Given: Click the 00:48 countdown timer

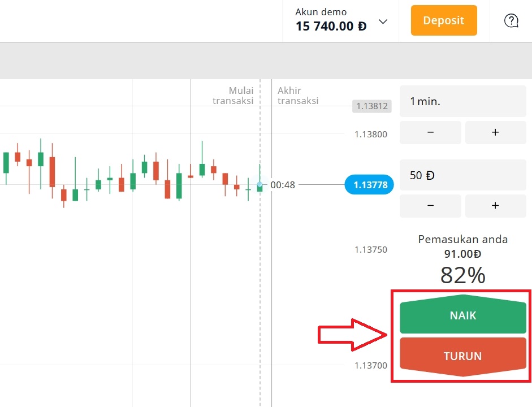Looking at the screenshot, I should coord(282,185).
